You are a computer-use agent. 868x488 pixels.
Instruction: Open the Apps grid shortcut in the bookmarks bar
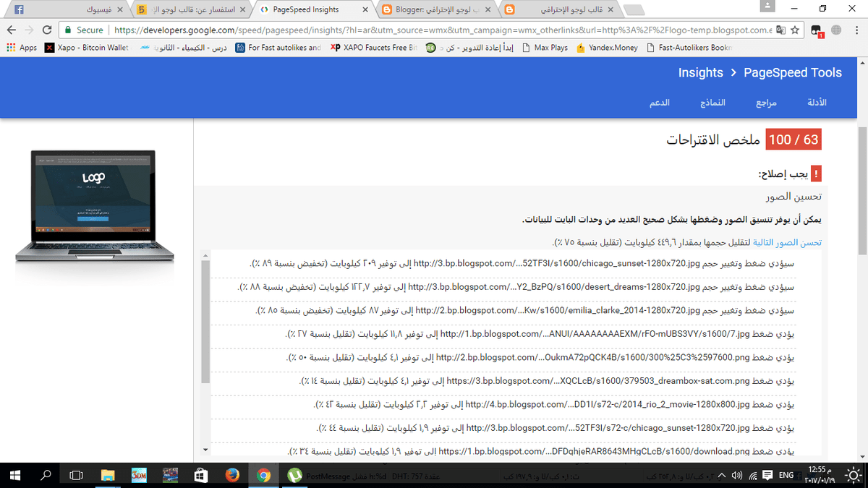coord(21,48)
